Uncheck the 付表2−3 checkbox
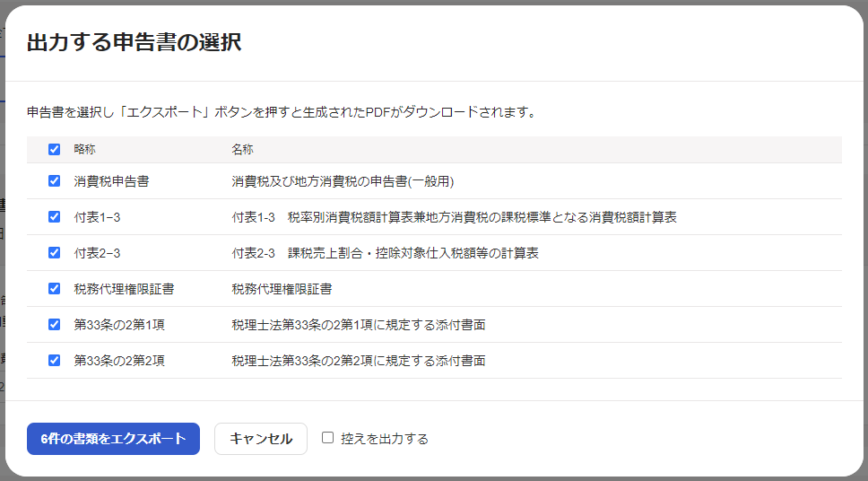 (54, 253)
